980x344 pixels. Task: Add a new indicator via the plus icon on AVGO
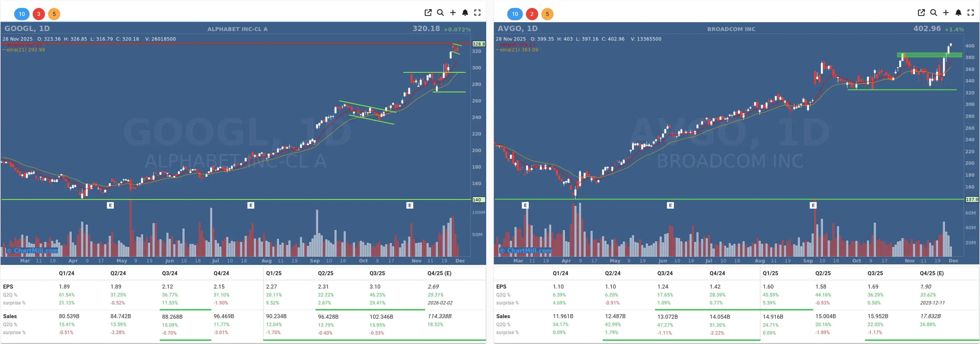tap(946, 13)
